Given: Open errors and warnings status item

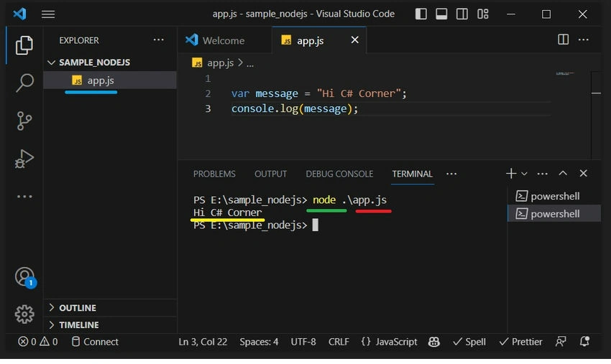Looking at the screenshot, I should tap(38, 342).
